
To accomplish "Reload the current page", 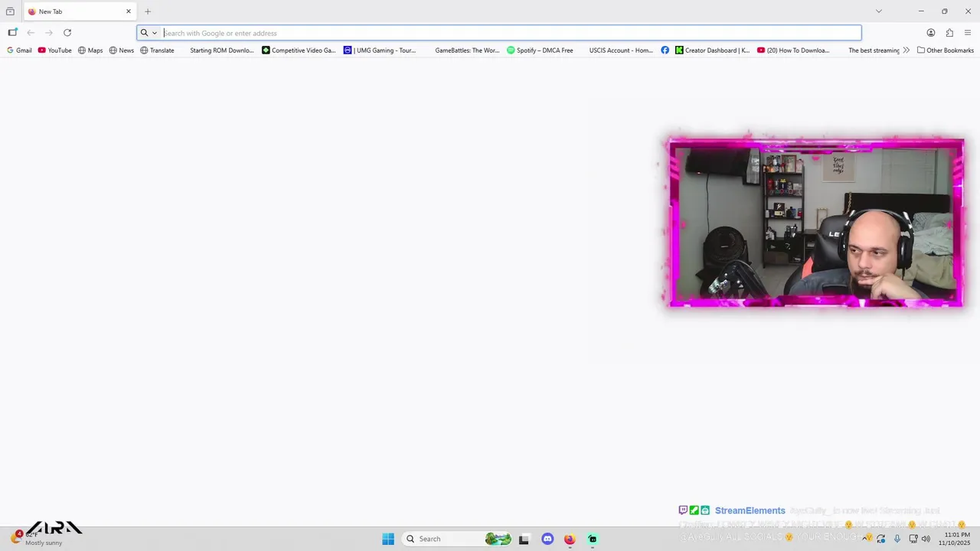I will point(67,33).
